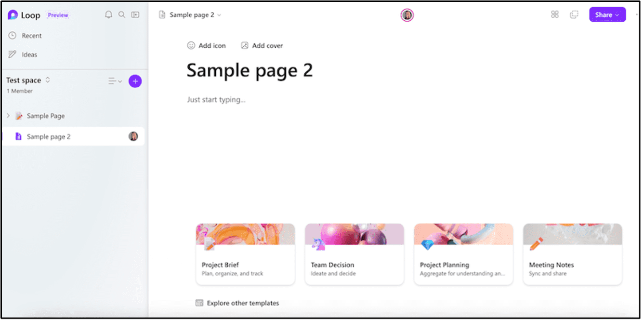Click the copy-as-component icon beside Share
Viewport: 644px width, 321px height.
coord(574,14)
